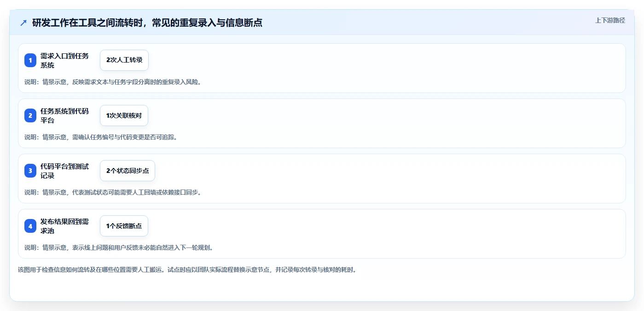Click the note about 重复录入风险
644x311 pixels.
(113, 82)
